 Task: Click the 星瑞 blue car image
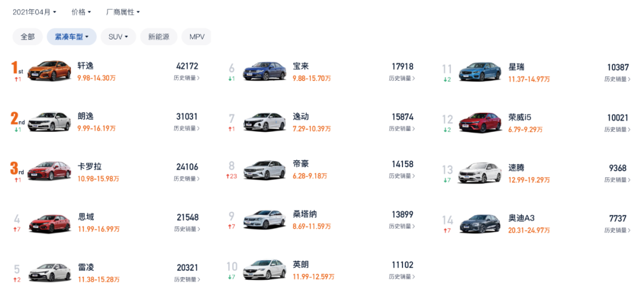479,72
